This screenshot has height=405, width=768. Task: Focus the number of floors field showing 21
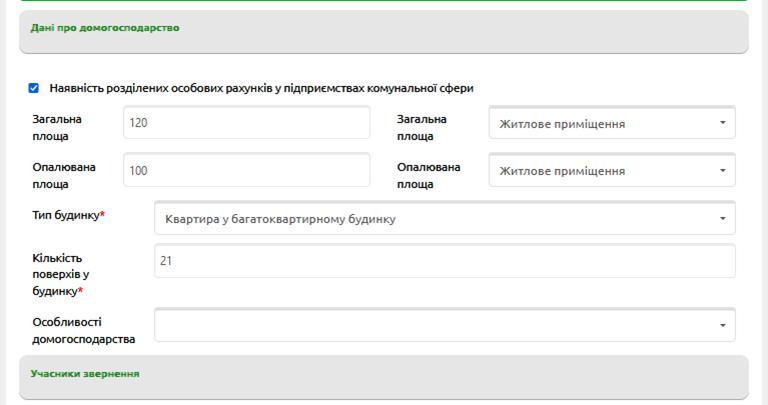pyautogui.click(x=444, y=261)
